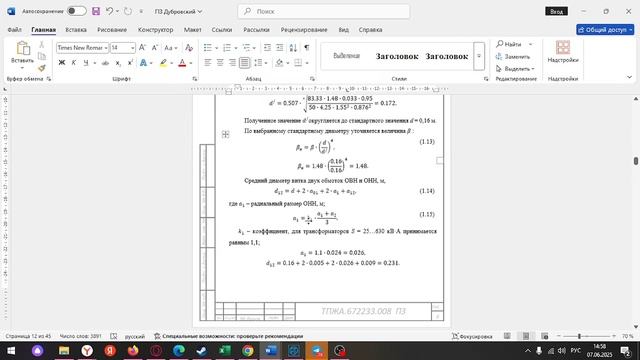Click the Shading paint bucket icon
The height and width of the screenshot is (360, 640).
pyautogui.click(x=280, y=62)
